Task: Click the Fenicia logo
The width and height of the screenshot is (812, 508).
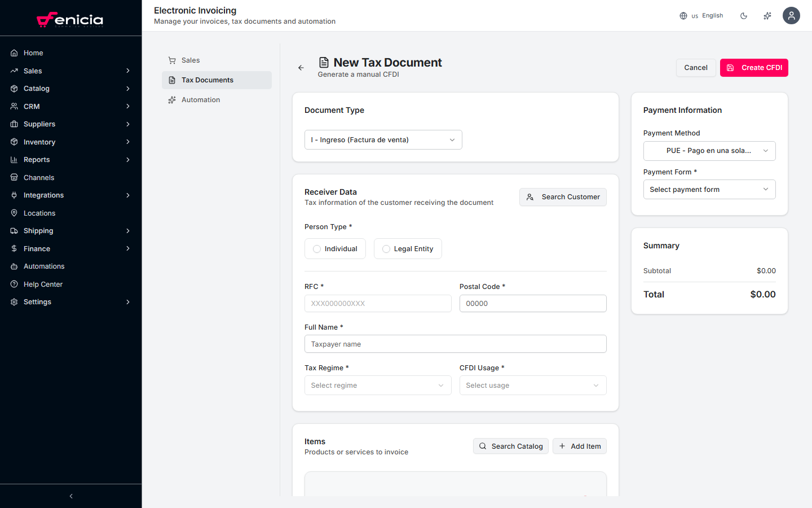Action: 70,19
